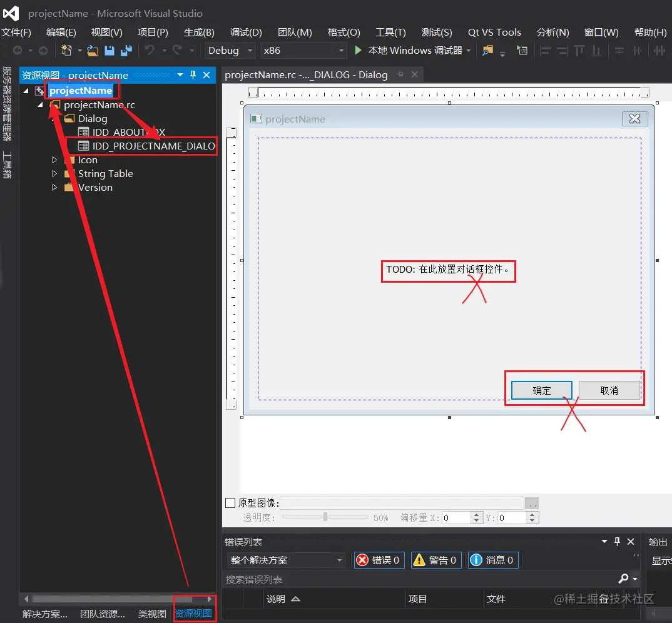The image size is (672, 623).
Task: Toggle the Messages 0 filter button
Action: [x=493, y=560]
